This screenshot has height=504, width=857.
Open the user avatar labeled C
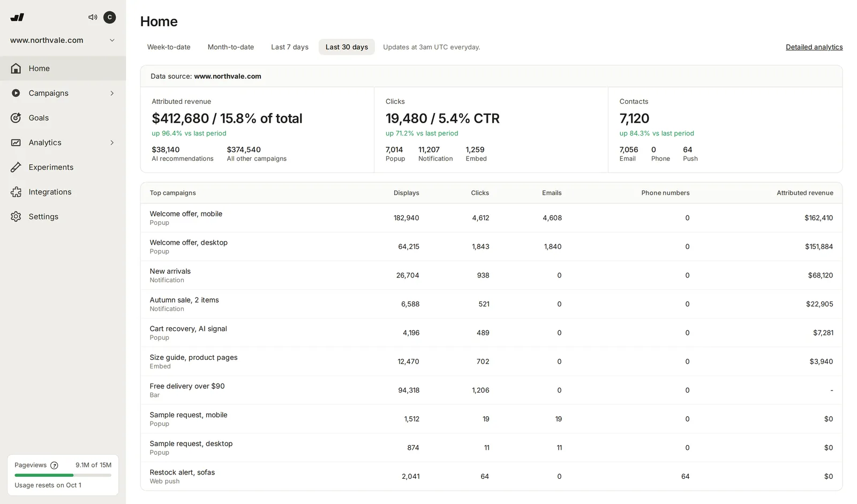110,17
